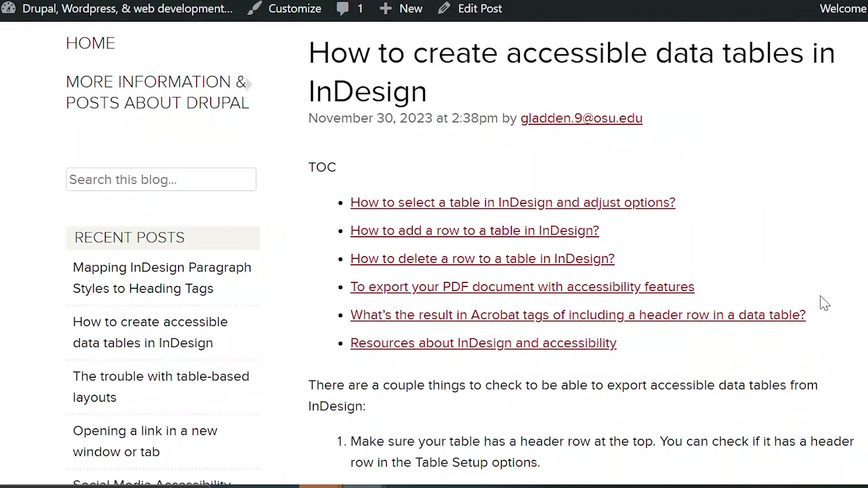The height and width of the screenshot is (488, 868).
Task: Open the New content plus icon
Action: pos(386,8)
